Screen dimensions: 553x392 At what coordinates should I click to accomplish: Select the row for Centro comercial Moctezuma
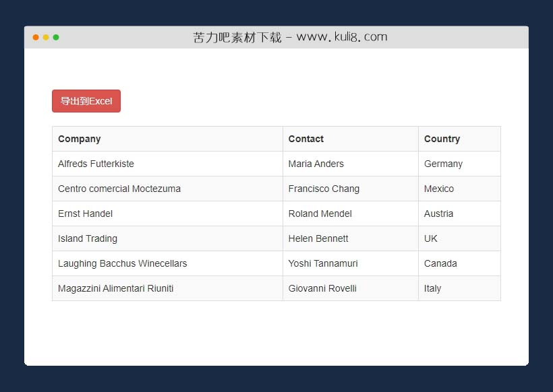119,189
